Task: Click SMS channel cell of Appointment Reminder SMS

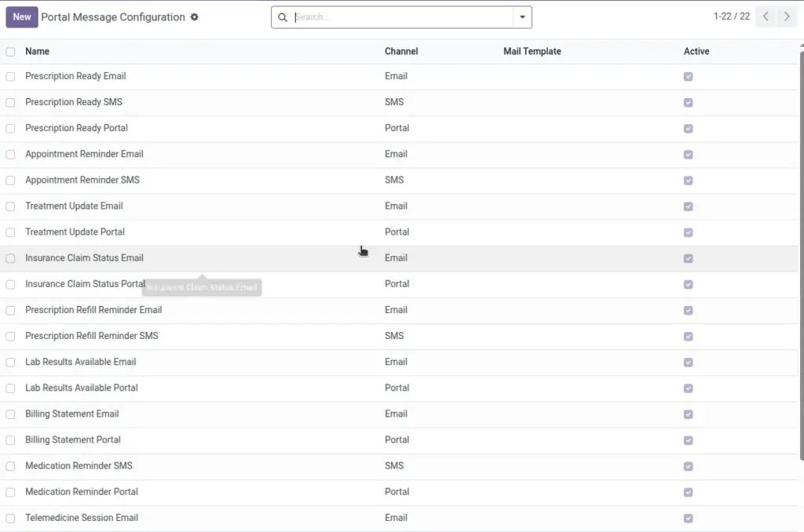Action: coord(394,180)
